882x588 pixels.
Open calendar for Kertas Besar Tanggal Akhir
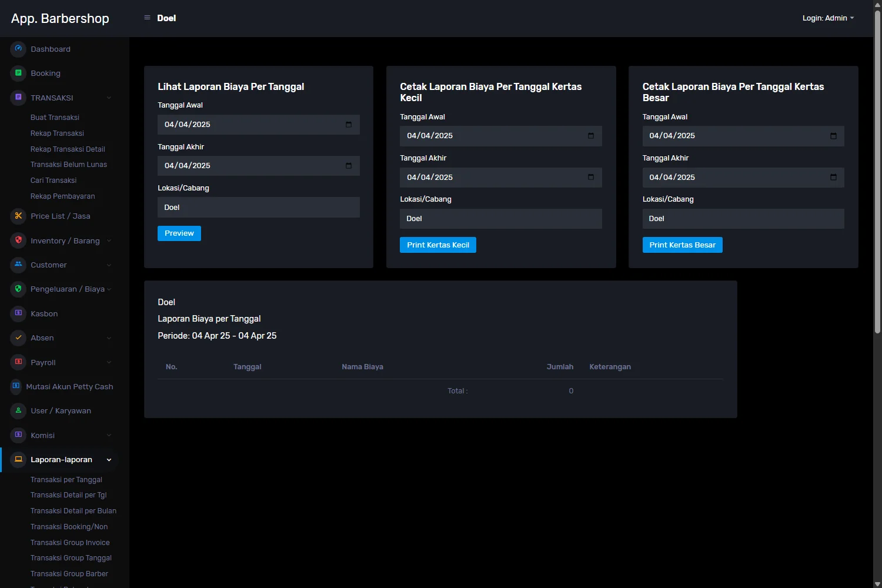coord(833,177)
